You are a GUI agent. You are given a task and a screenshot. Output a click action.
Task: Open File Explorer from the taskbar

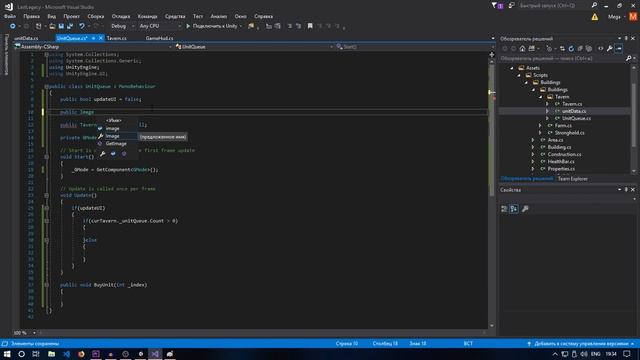point(51,354)
